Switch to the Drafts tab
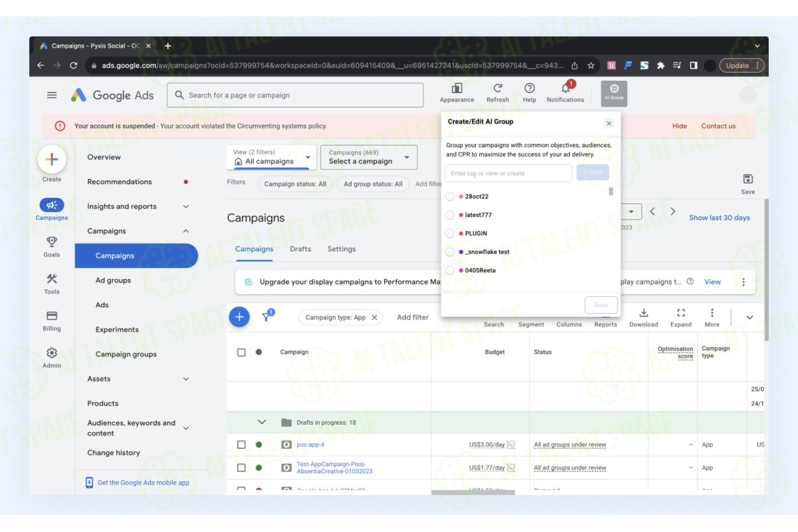 (x=301, y=249)
